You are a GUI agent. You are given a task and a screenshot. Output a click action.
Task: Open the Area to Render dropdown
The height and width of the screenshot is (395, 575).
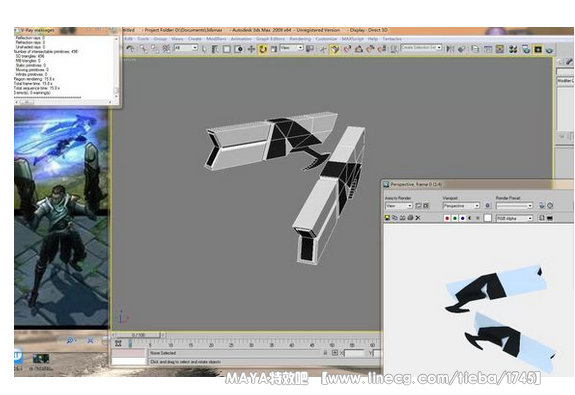point(399,206)
